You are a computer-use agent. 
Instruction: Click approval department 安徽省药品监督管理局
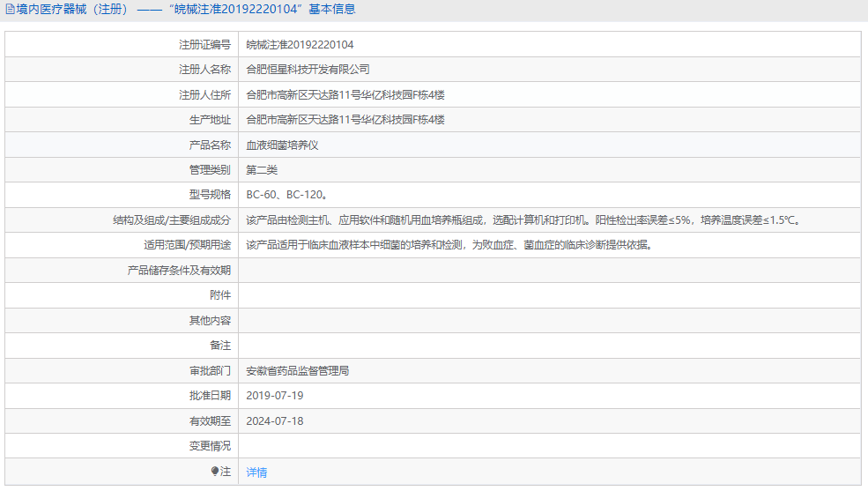tap(297, 371)
